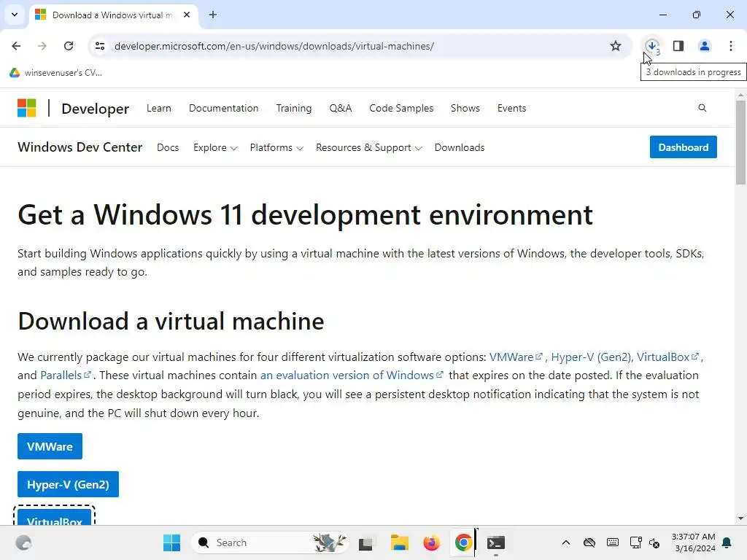Screen dimensions: 747x560
Task: Bookmark this page with the star
Action: click(x=616, y=46)
